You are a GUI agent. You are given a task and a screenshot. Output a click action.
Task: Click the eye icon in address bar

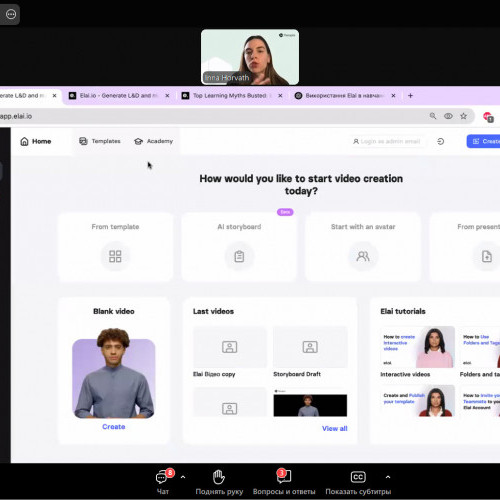[448, 116]
